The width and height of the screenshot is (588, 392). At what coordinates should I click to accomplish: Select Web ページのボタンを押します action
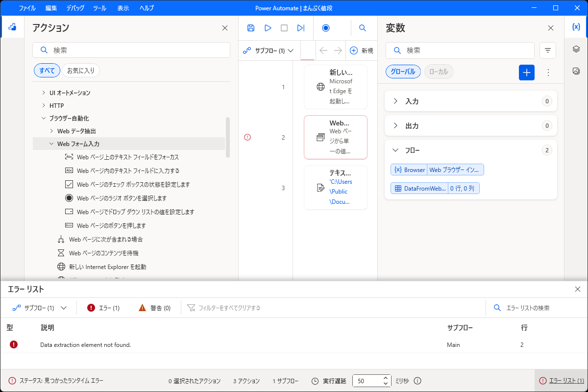point(111,226)
